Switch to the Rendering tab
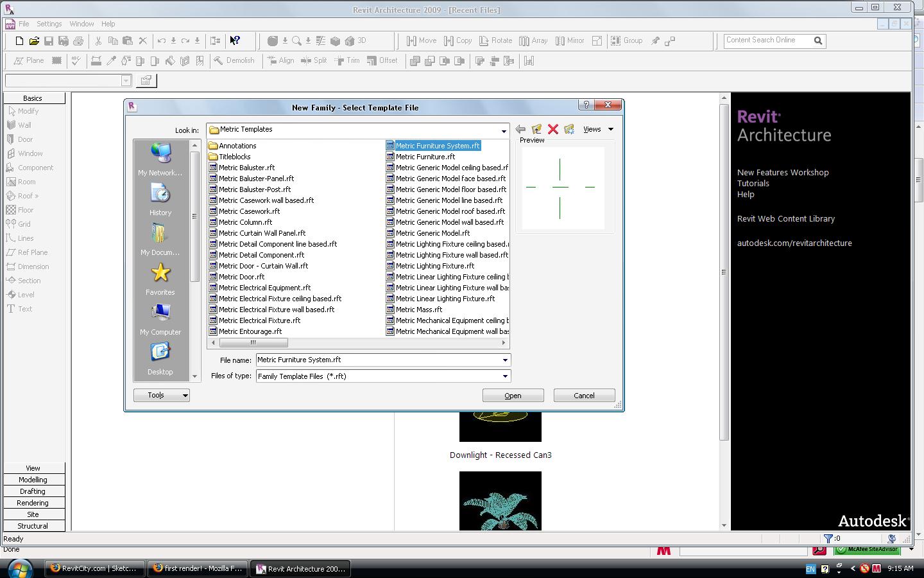 33,503
